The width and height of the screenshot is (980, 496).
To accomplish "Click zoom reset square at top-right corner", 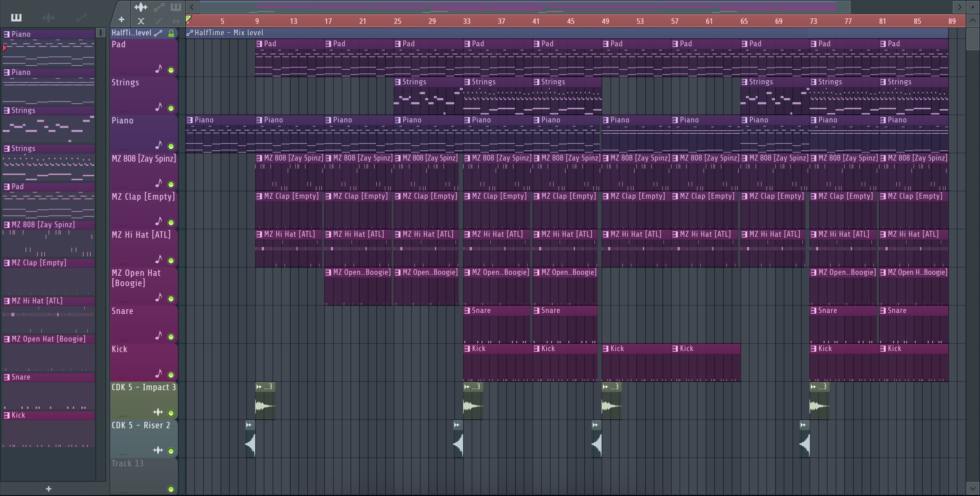I will click(x=973, y=7).
